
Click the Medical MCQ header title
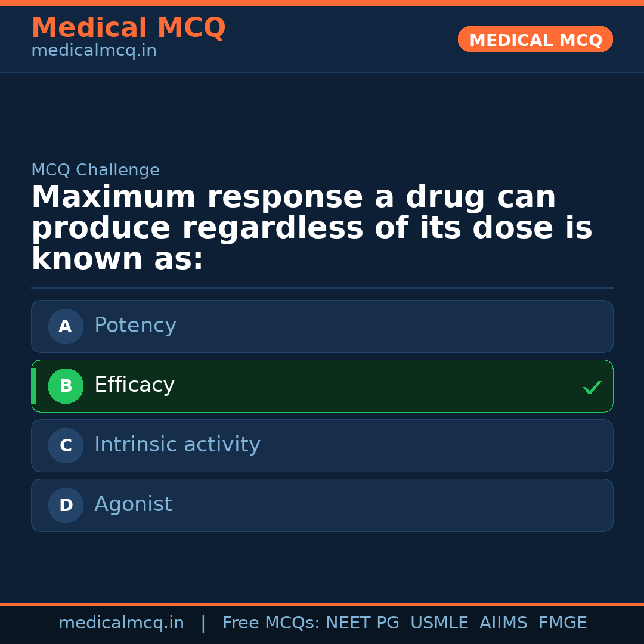pos(128,28)
